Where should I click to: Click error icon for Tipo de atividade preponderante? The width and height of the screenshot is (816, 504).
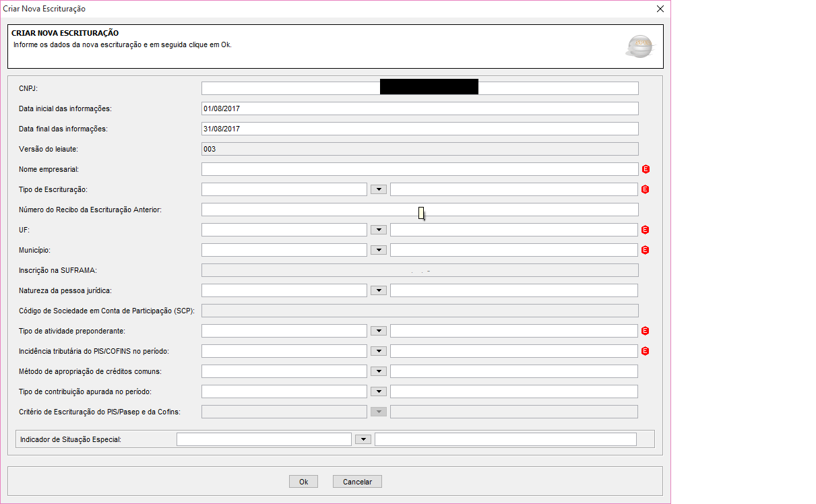[x=645, y=331]
